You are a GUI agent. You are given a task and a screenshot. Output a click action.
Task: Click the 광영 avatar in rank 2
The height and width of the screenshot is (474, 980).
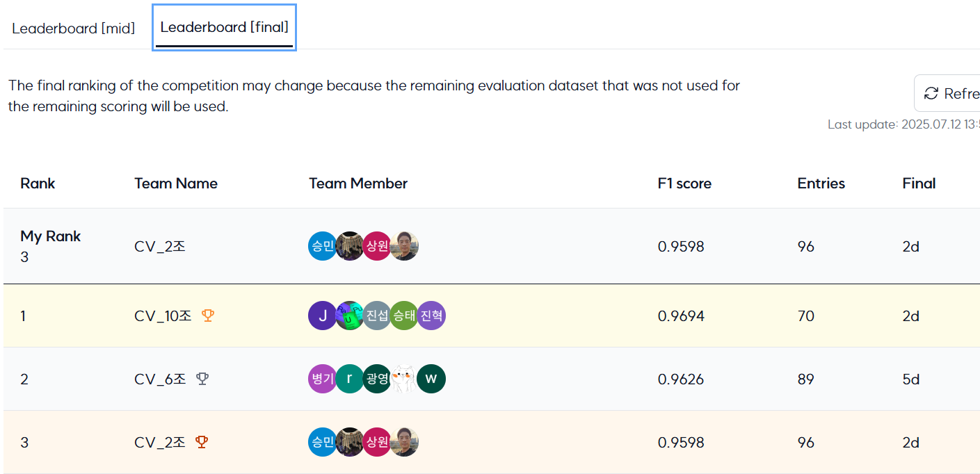tap(377, 379)
